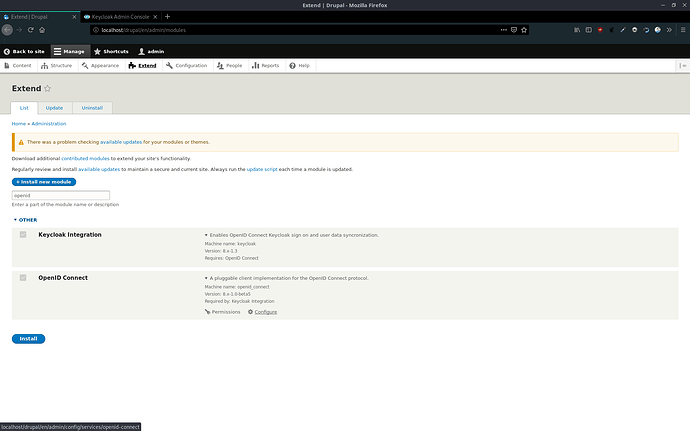This screenshot has width=690, height=431.
Task: Open the browser home page
Action: [x=42, y=30]
